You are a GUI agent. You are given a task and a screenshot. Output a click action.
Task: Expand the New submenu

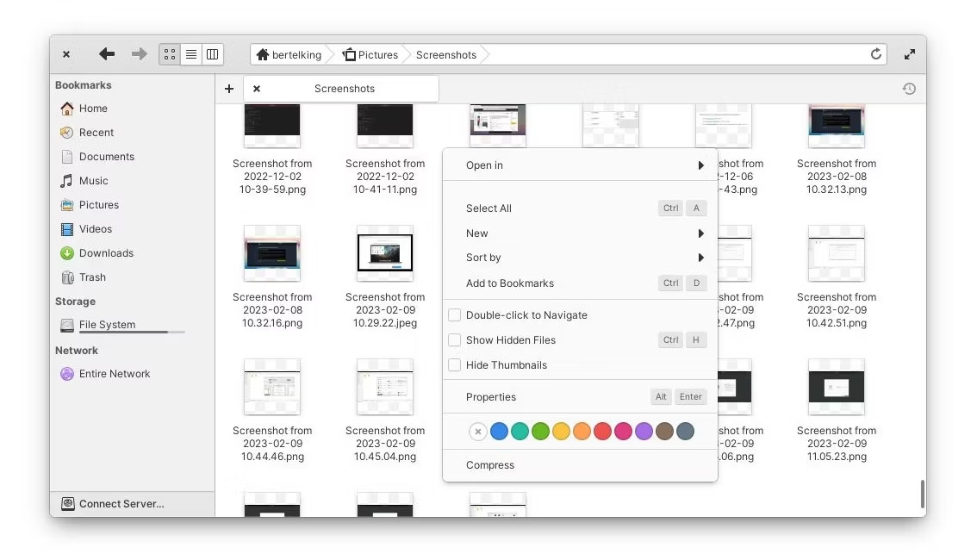[x=580, y=233]
